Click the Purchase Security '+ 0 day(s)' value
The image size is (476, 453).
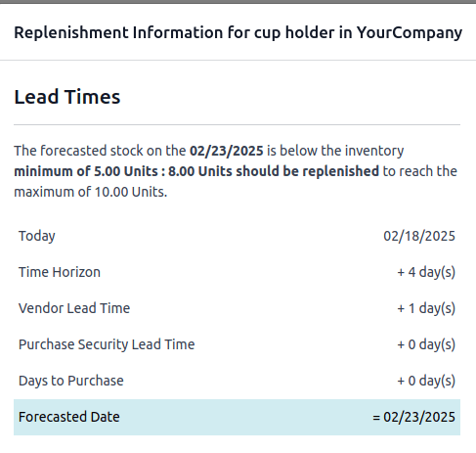(426, 344)
